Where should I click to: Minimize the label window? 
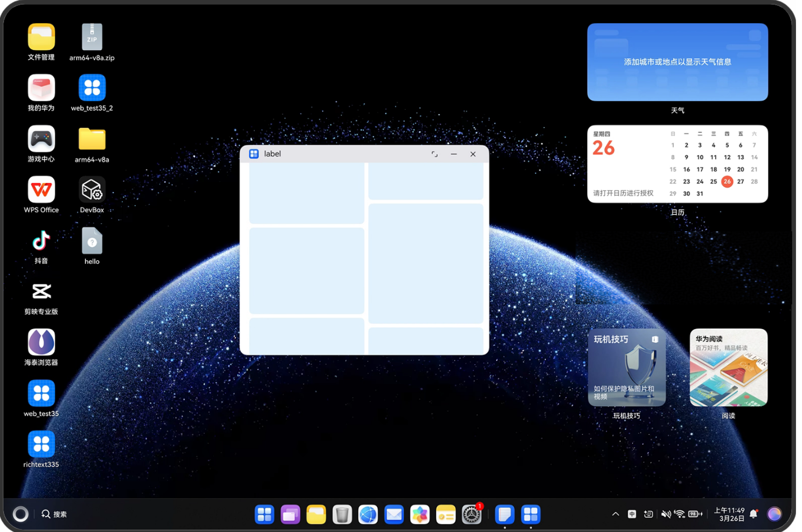coord(454,154)
